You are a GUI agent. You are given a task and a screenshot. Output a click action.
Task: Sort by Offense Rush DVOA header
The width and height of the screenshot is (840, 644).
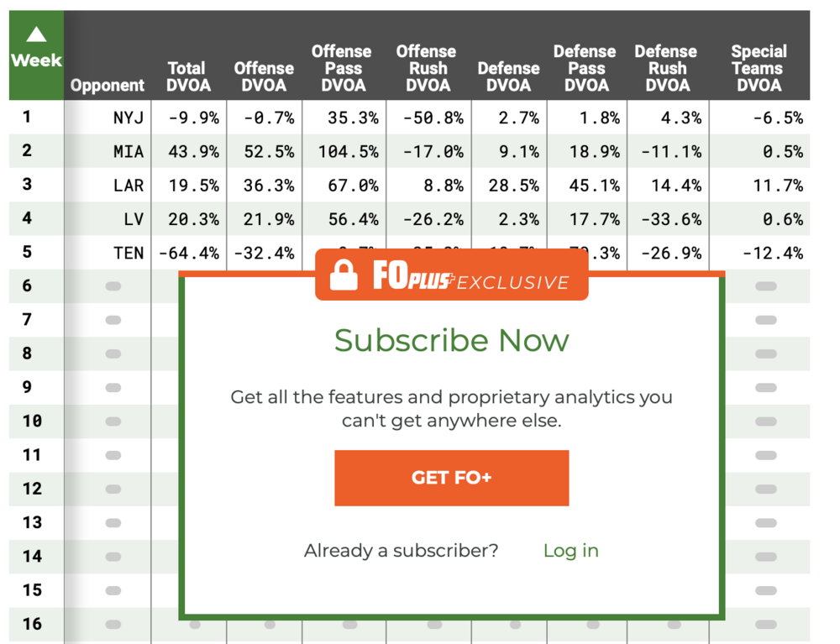(427, 68)
